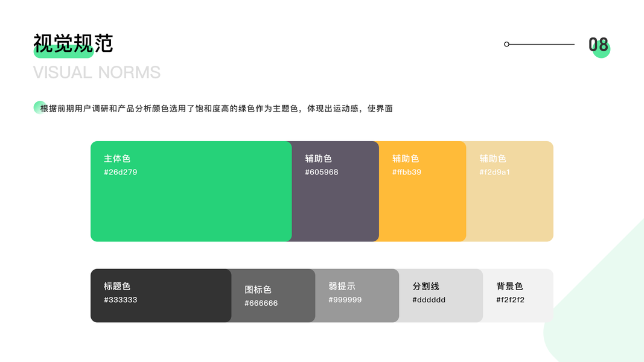Image resolution: width=644 pixels, height=362 pixels.
Task: Click the hex value #999999 text
Action: click(345, 300)
